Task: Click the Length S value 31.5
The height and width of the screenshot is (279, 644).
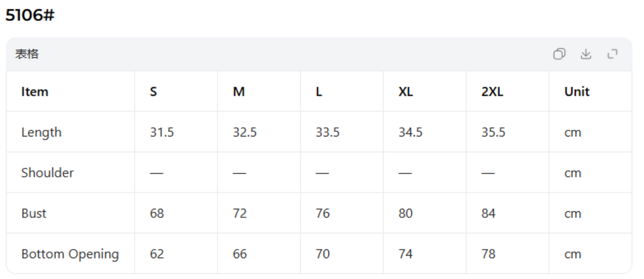Action: click(162, 132)
